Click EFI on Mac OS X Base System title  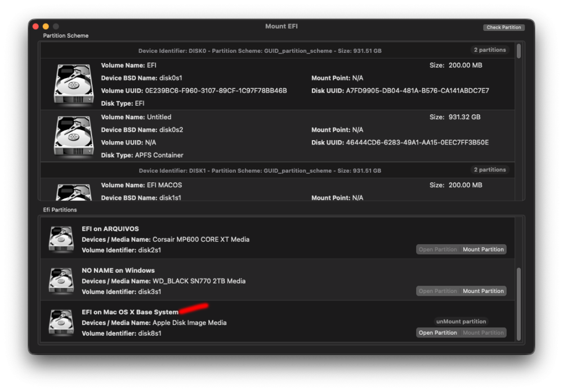130,312
